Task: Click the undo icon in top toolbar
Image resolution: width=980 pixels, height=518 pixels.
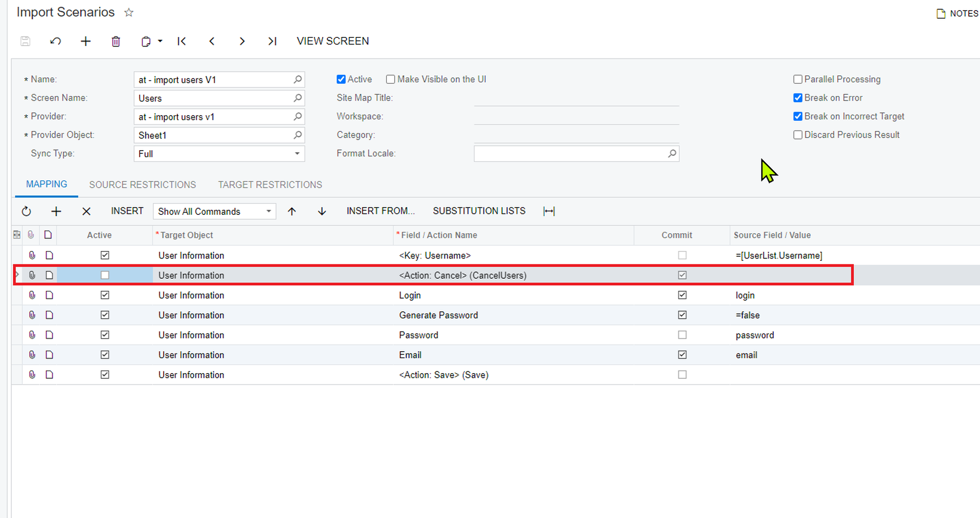Action: point(56,41)
